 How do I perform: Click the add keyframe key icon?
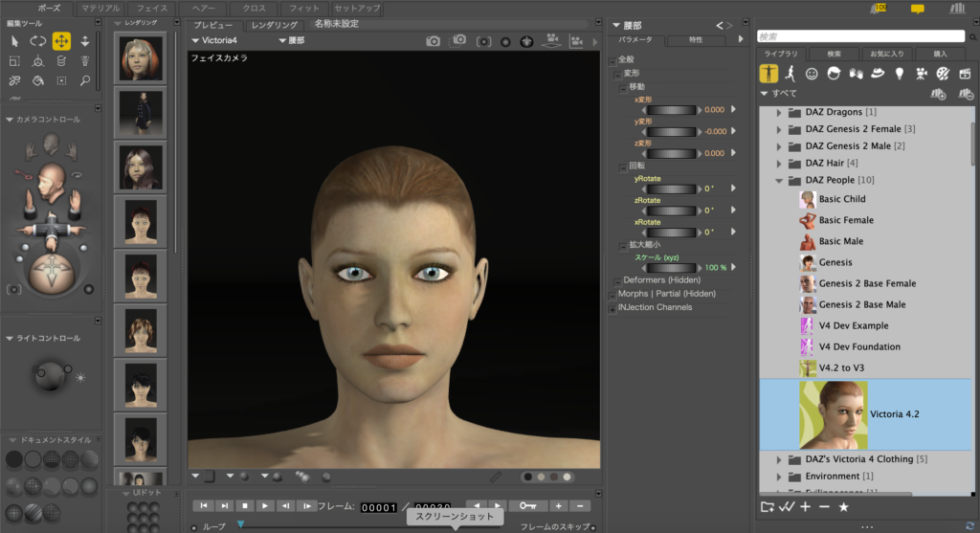(526, 505)
